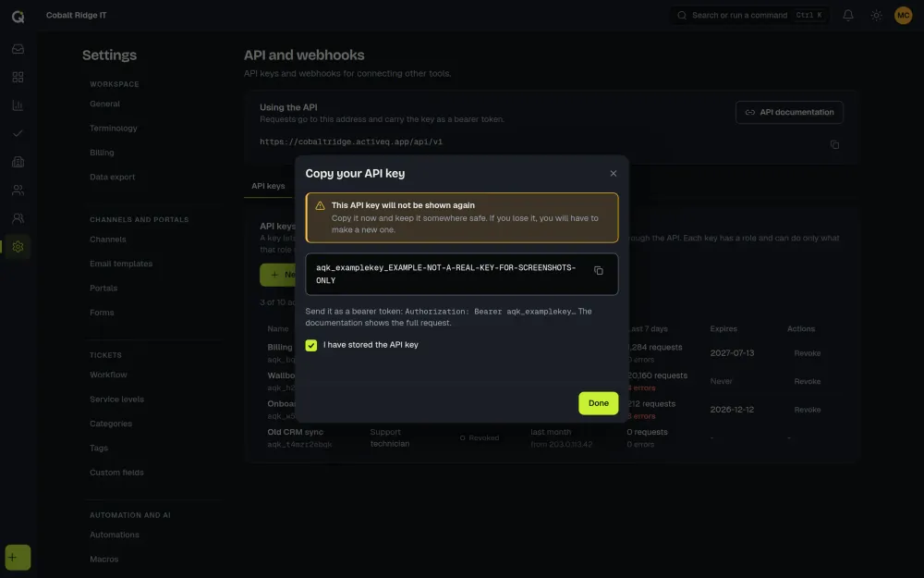Screen dimensions: 924x578
Task: Click the Revoked status badge
Action: point(479,438)
